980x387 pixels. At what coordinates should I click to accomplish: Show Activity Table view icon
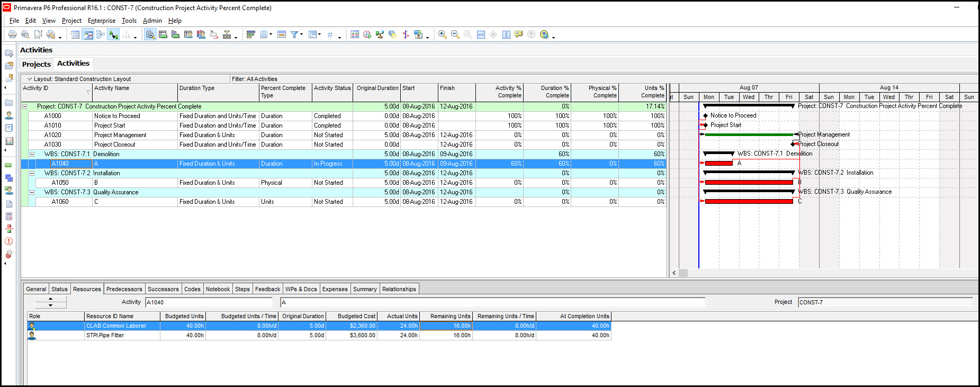point(75,34)
